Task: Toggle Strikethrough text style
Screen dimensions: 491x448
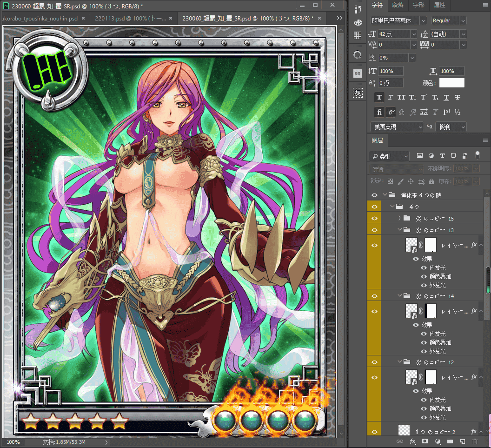Action: pos(458,97)
